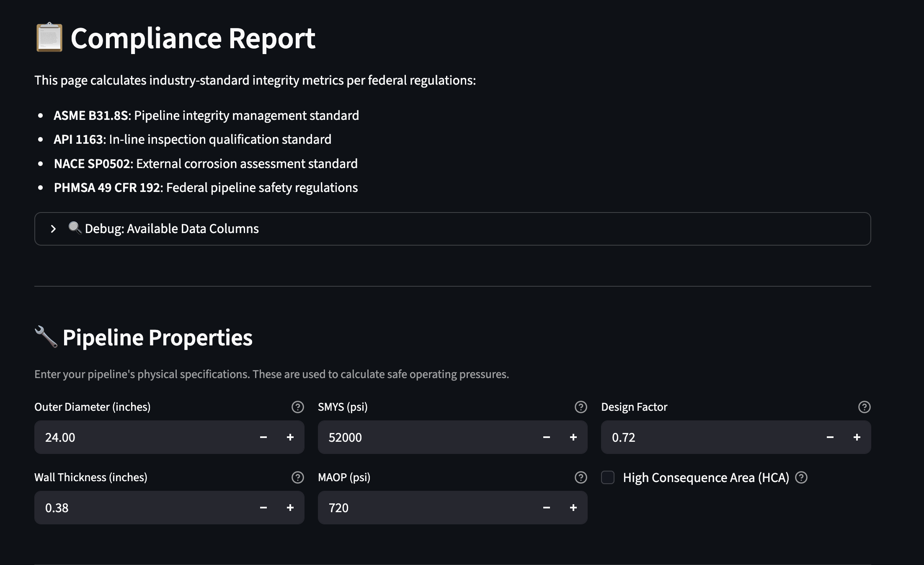Increase SMYS value with plus

pos(573,437)
